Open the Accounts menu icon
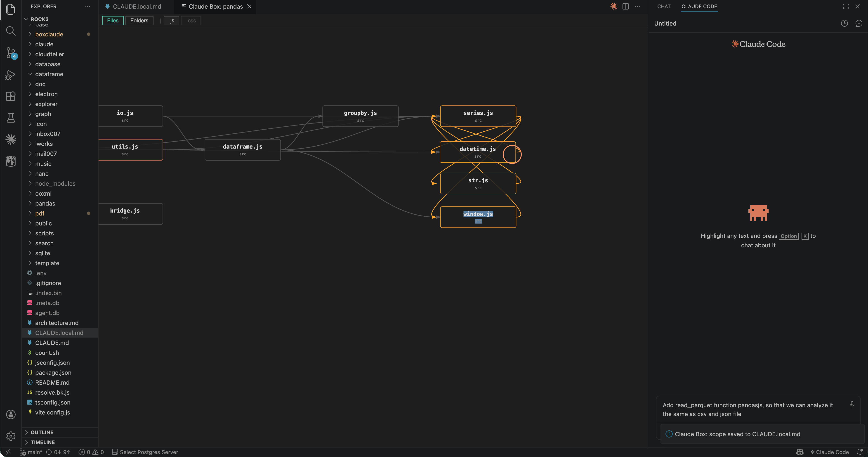This screenshot has height=457, width=868. (x=11, y=414)
